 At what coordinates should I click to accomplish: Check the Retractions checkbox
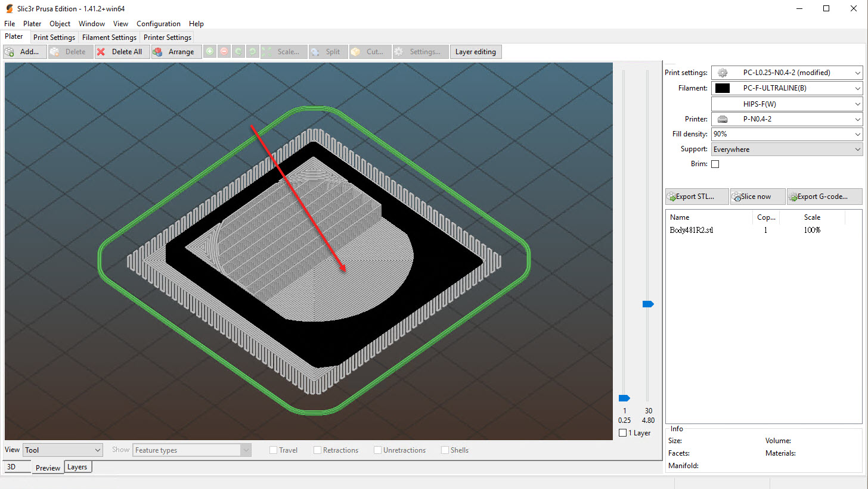click(318, 450)
